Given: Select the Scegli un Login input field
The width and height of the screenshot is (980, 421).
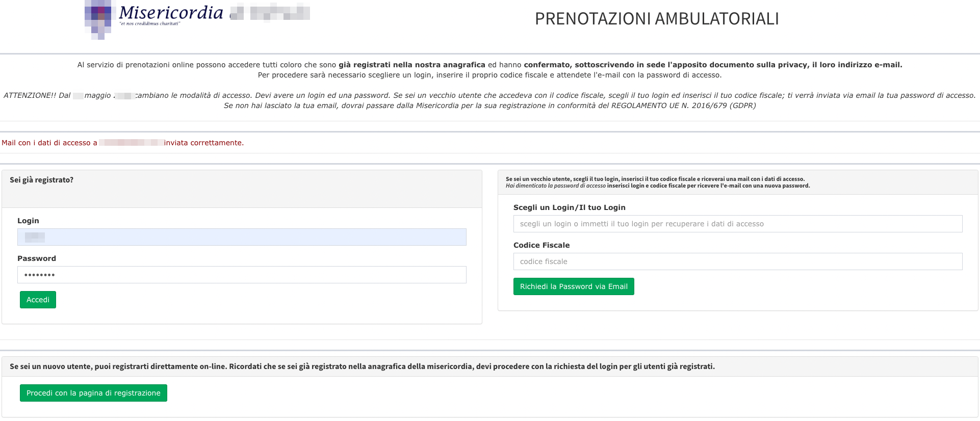Looking at the screenshot, I should (x=737, y=224).
